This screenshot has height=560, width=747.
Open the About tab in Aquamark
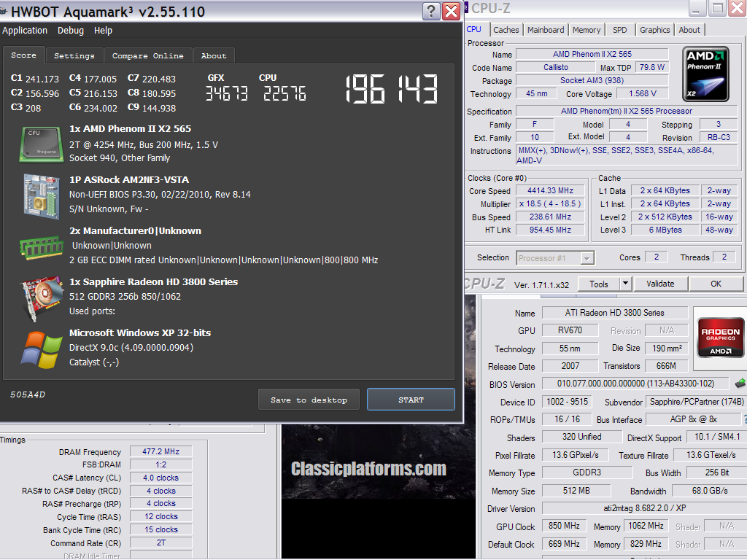click(214, 55)
